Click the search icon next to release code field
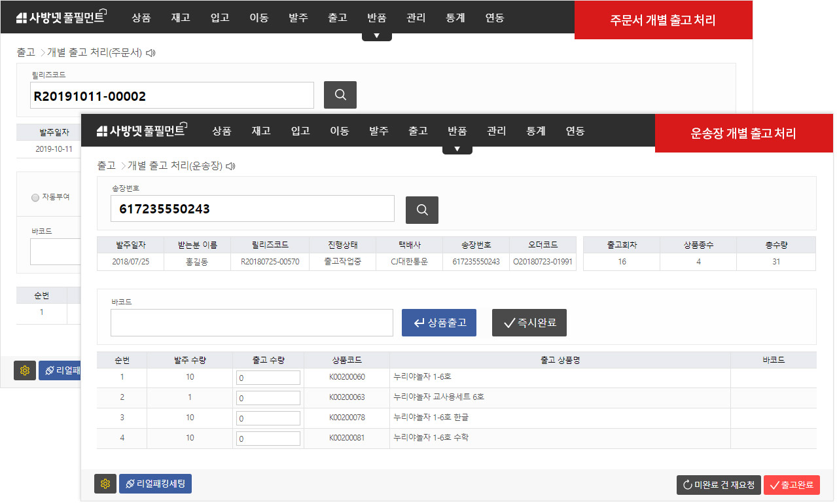 click(x=340, y=95)
